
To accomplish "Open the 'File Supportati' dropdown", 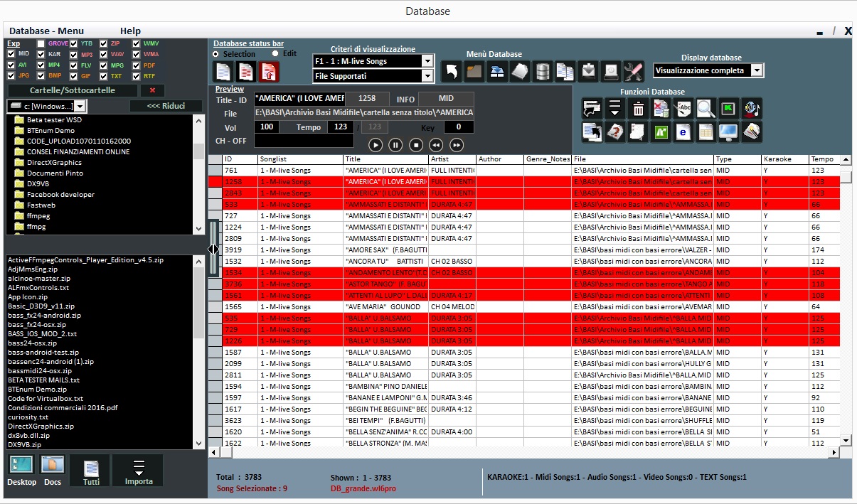I will [x=427, y=76].
